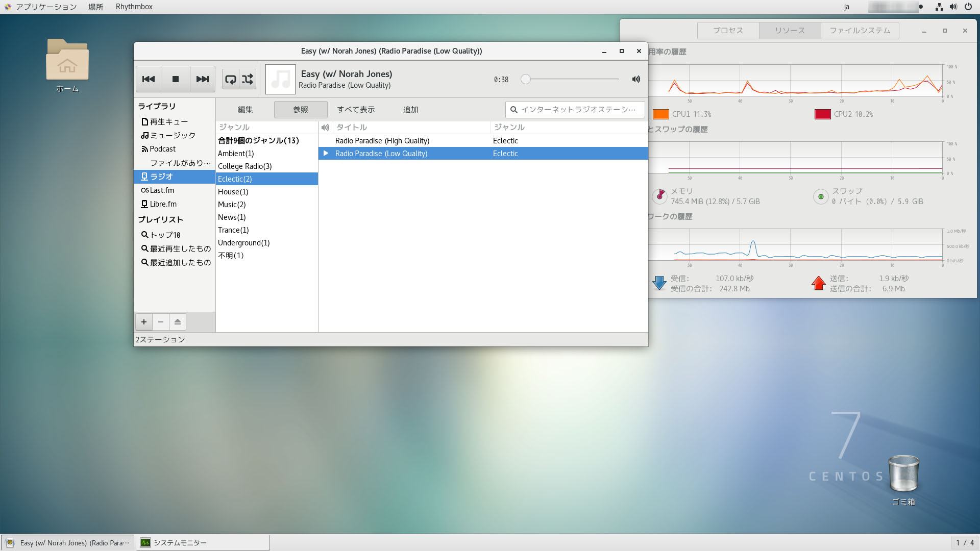This screenshot has width=980, height=551.
Task: Open 最近再生したもの playlist
Action: point(175,249)
